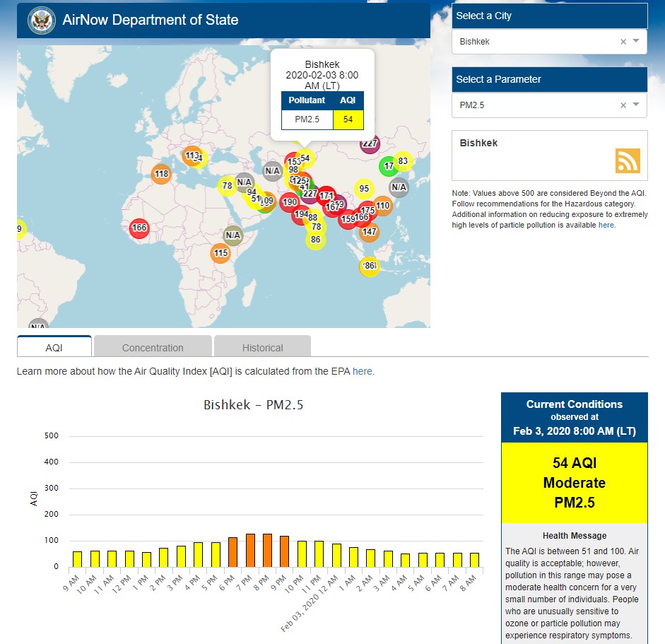
Task: Clear the PM2.5 parameter selection
Action: pos(623,105)
